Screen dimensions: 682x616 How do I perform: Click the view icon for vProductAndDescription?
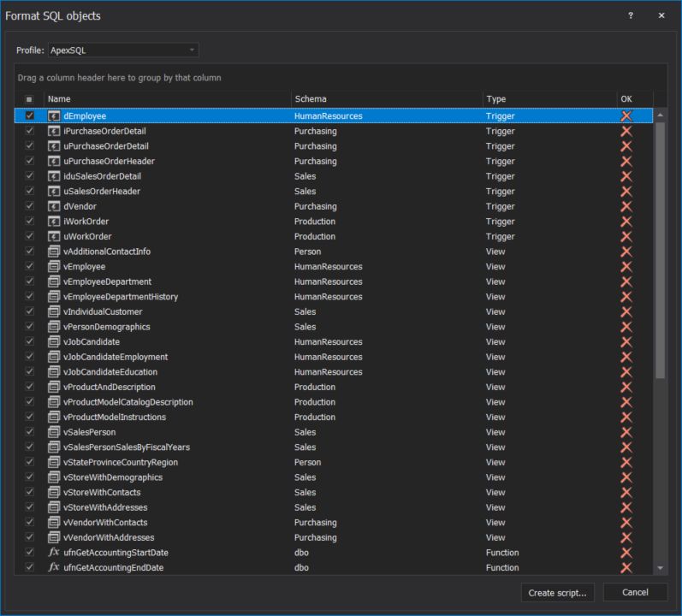coord(54,387)
